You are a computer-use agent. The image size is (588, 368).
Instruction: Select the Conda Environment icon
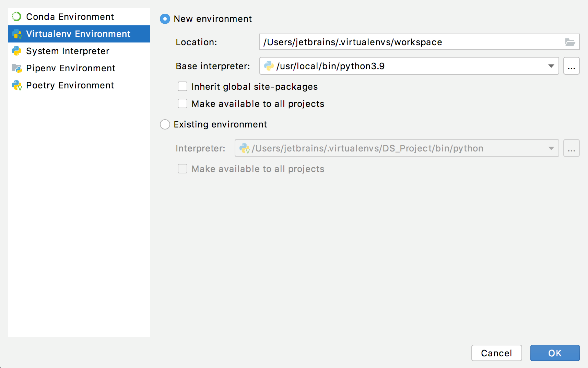point(16,16)
